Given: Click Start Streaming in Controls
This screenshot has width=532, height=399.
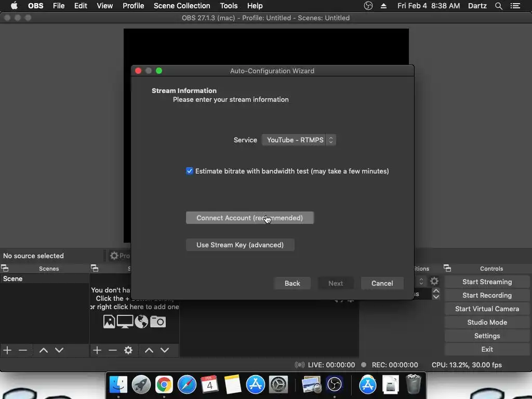Looking at the screenshot, I should click(487, 282).
